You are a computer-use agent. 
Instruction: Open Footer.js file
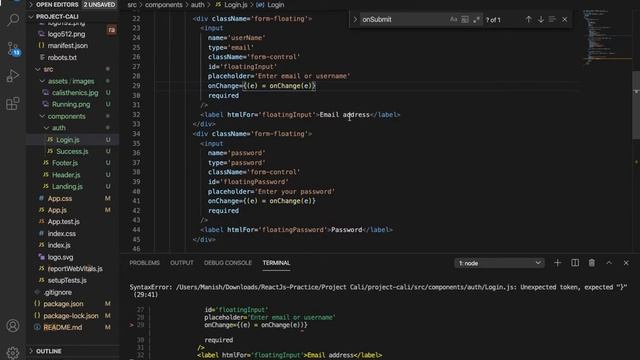coord(73,163)
